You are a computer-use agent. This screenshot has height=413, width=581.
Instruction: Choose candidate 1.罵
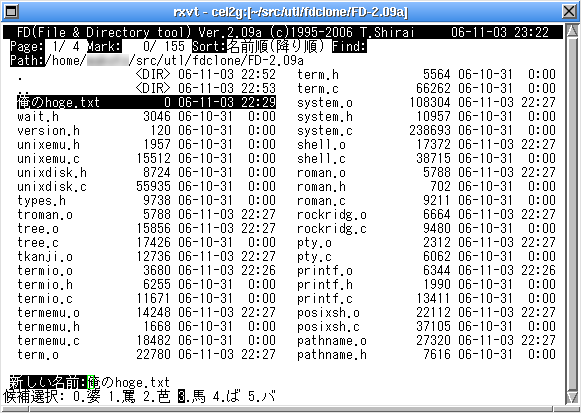coord(122,396)
